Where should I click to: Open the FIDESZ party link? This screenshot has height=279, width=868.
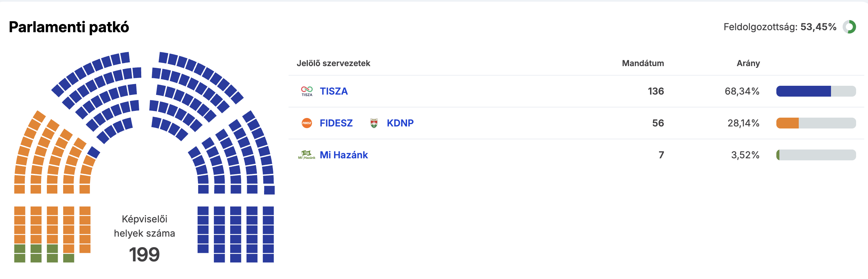(x=336, y=123)
